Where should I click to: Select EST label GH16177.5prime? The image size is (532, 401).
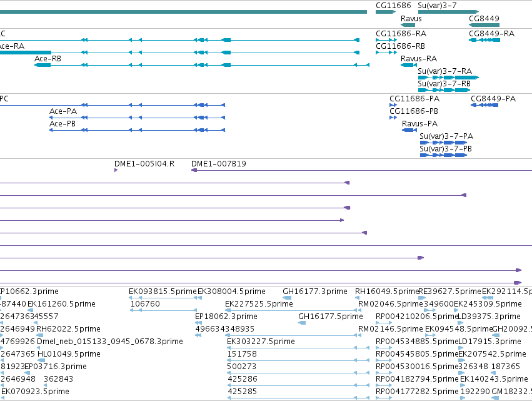331,316
